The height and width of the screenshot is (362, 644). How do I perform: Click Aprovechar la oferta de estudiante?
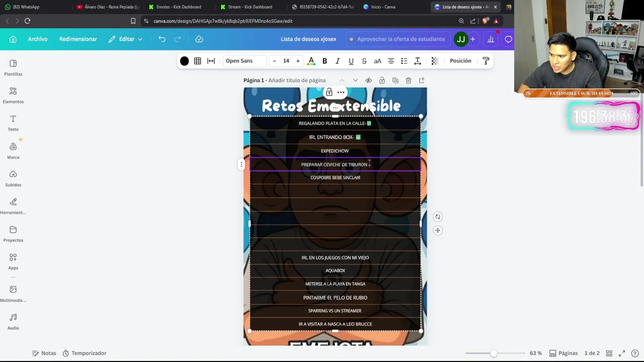397,39
